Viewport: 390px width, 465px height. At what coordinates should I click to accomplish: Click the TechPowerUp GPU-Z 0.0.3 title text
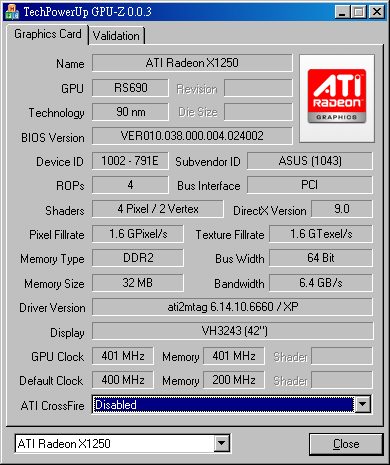88,12
